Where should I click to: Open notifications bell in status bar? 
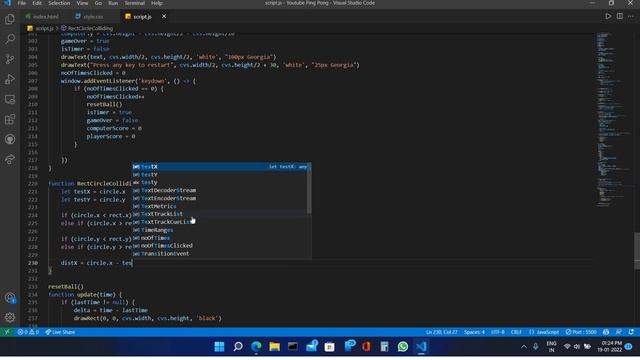pyautogui.click(x=631, y=332)
